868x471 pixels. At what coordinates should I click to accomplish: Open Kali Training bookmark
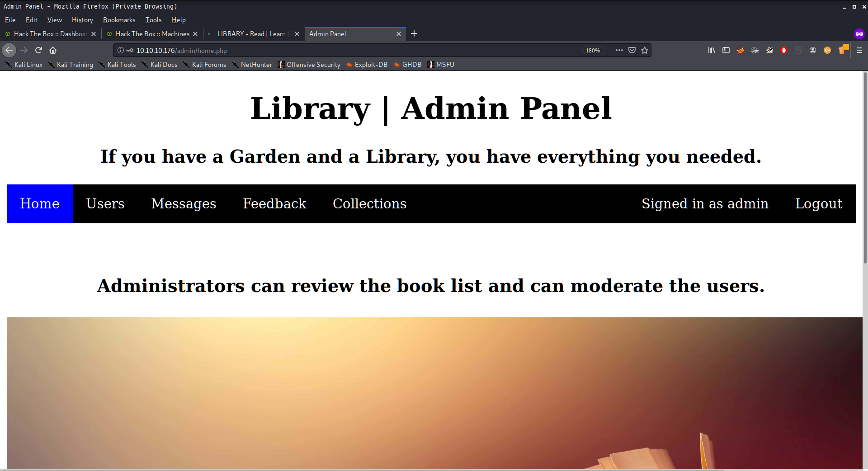pos(71,65)
